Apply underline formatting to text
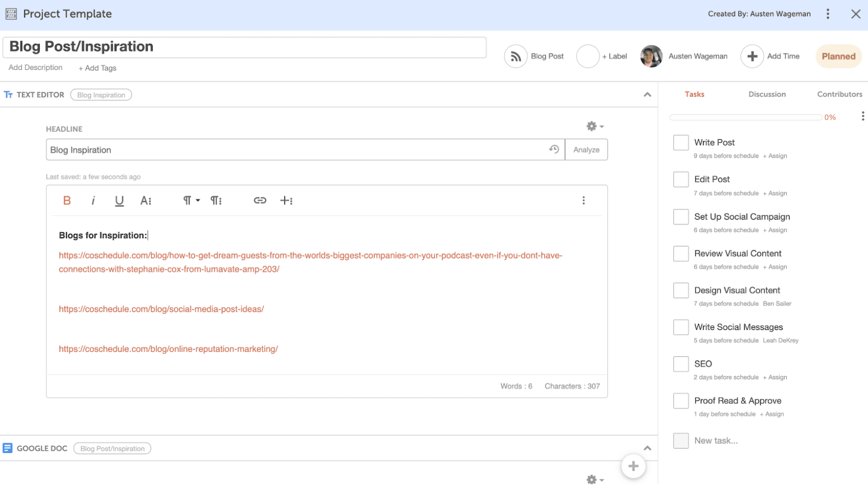Viewport: 868px width, 490px height. [119, 201]
